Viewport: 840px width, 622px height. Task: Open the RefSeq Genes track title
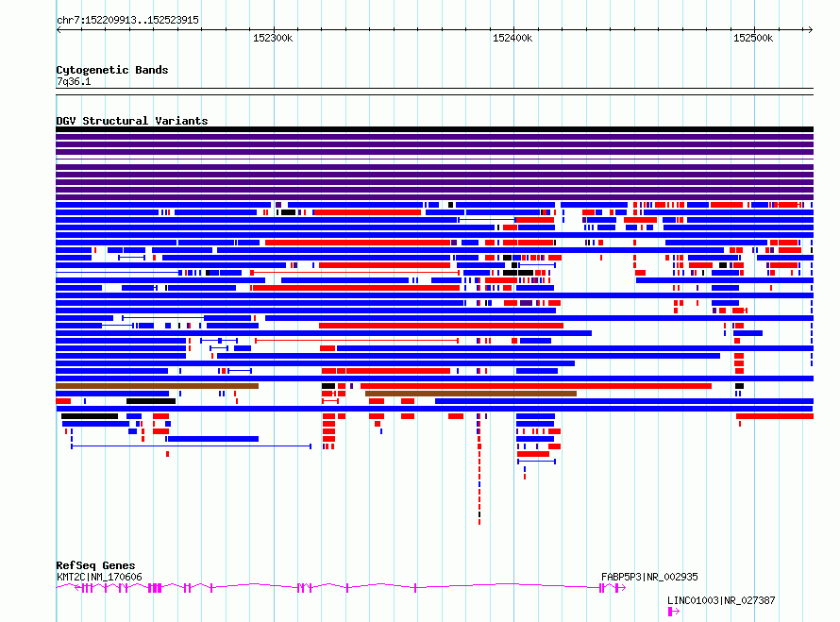95,565
